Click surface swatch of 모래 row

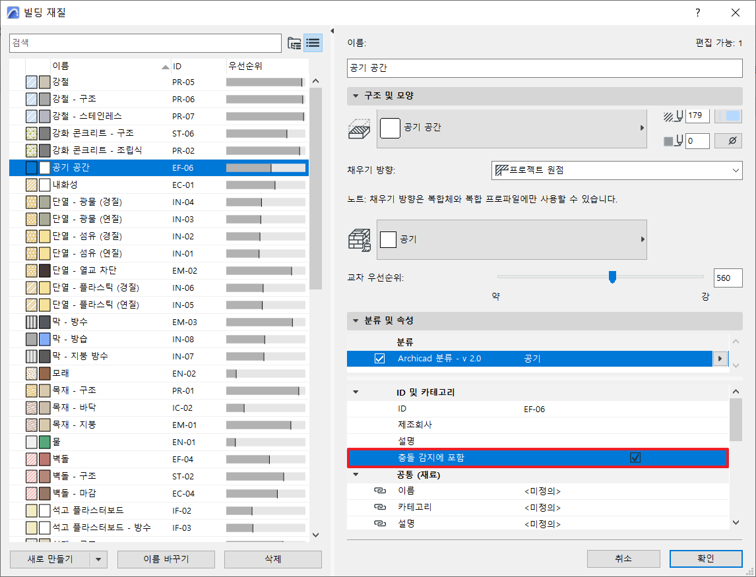45,374
